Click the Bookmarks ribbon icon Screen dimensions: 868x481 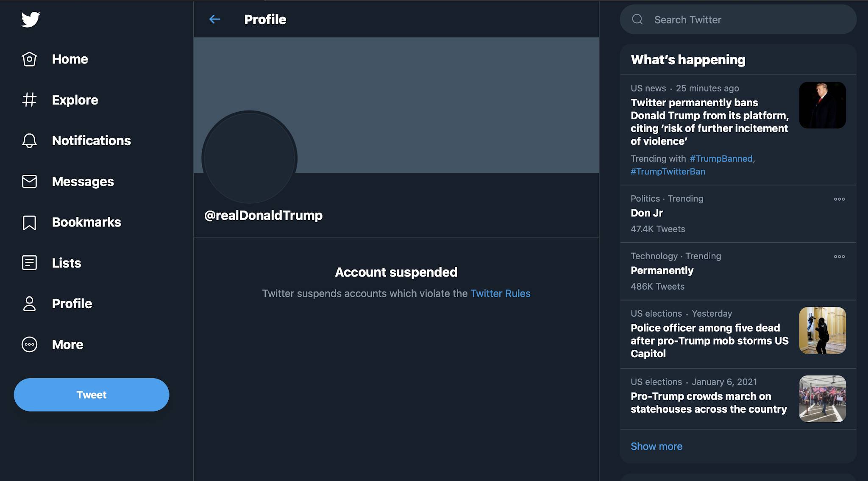[x=29, y=222]
